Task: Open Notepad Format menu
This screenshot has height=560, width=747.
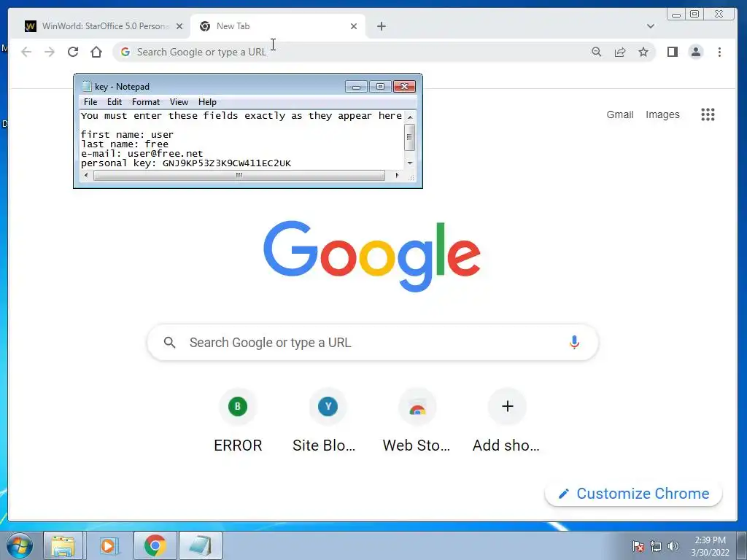Action: 146,102
